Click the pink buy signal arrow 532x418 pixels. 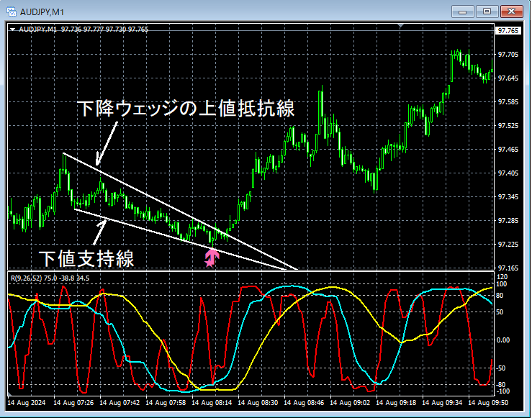(x=212, y=256)
